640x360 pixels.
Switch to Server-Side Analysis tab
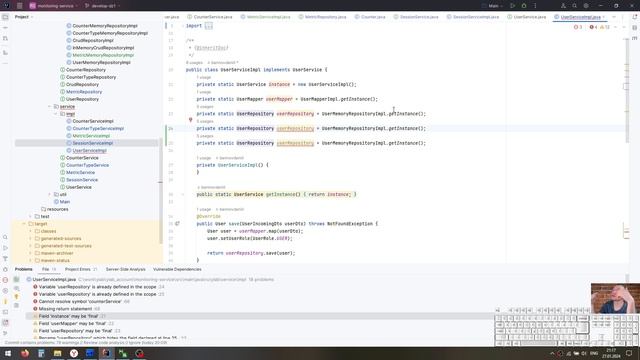coord(125,269)
